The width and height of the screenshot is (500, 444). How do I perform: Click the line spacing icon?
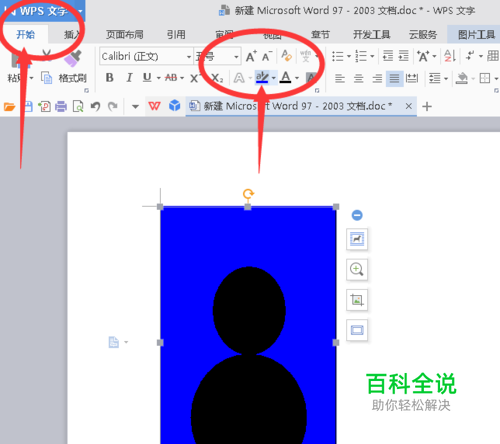point(435,78)
